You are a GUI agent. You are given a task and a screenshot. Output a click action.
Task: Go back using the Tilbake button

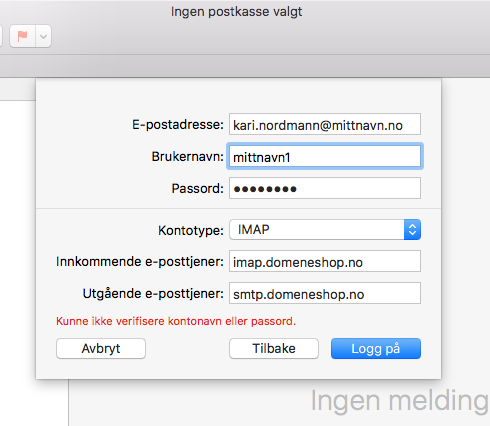click(x=274, y=349)
